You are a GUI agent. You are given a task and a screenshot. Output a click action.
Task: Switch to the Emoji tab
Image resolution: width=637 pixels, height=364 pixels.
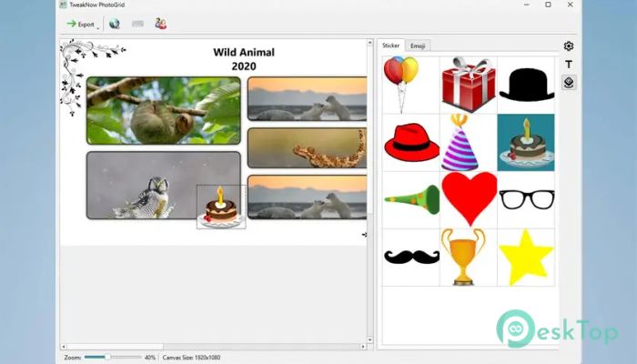(418, 45)
